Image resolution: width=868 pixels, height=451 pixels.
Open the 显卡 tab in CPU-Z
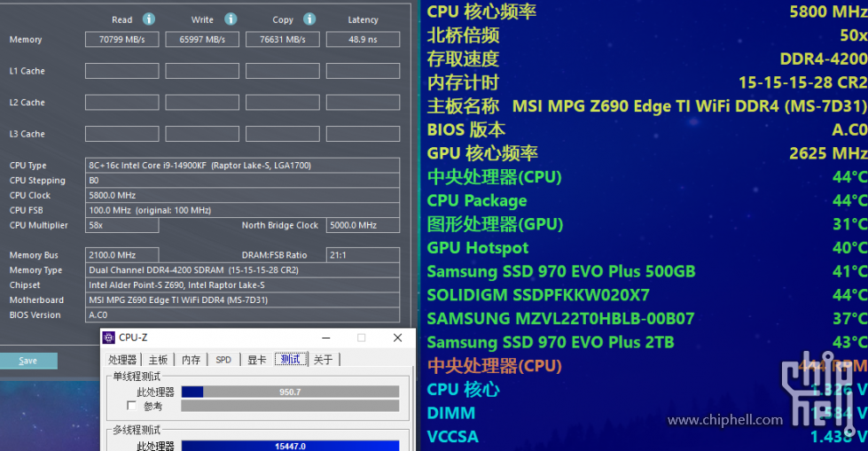257,360
